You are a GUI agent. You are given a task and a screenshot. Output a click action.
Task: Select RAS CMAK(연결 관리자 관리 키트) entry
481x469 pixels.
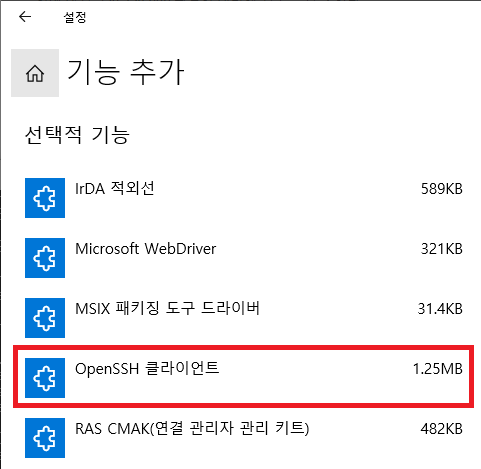(x=192, y=429)
